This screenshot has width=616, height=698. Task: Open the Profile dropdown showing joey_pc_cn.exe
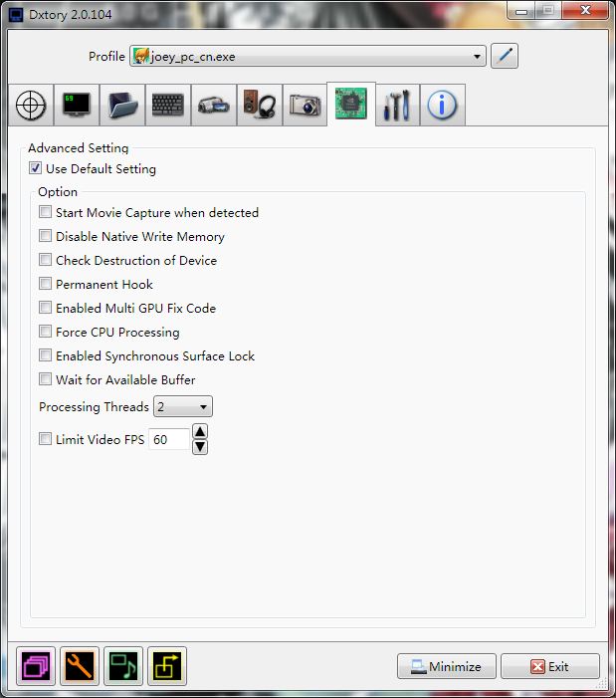(308, 56)
